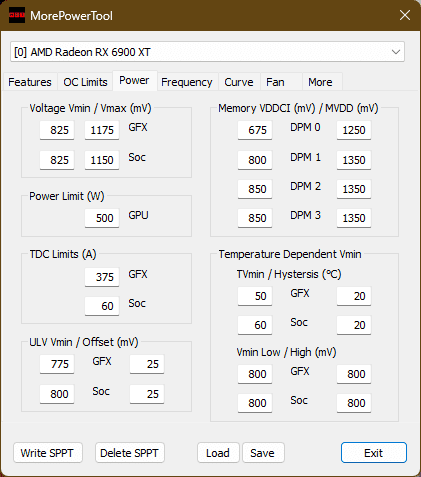The image size is (421, 477).
Task: Edit the Soc TVmin temperature field 60
Action: click(x=255, y=325)
